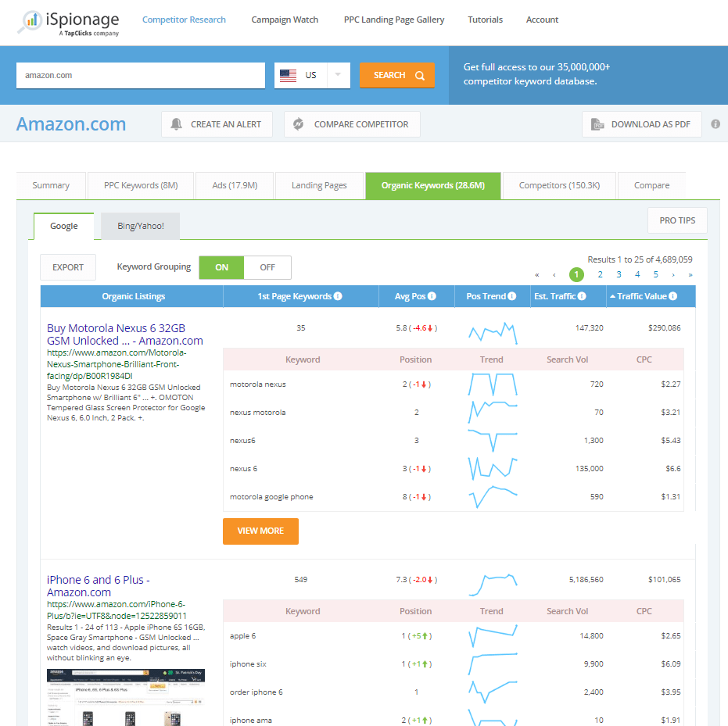The width and height of the screenshot is (728, 726).
Task: Click the info icon next to Download as PDF
Action: tap(715, 123)
